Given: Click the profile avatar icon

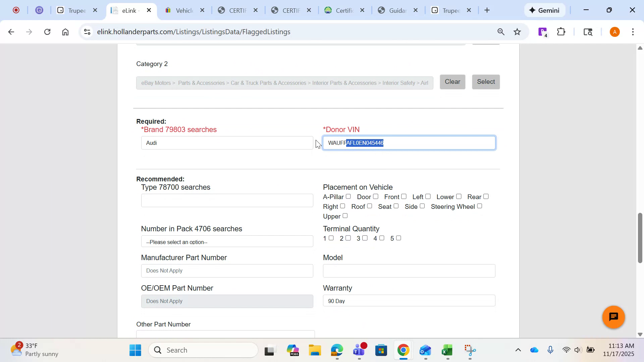Looking at the screenshot, I should click(614, 32).
